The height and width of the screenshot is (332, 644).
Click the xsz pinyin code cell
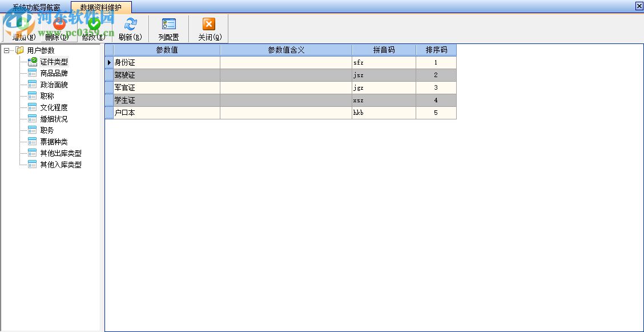tap(384, 100)
